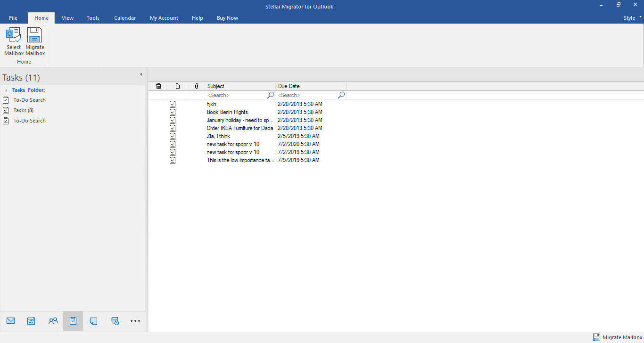Open the Calendar ribbon tab
The height and width of the screenshot is (343, 644).
[125, 18]
